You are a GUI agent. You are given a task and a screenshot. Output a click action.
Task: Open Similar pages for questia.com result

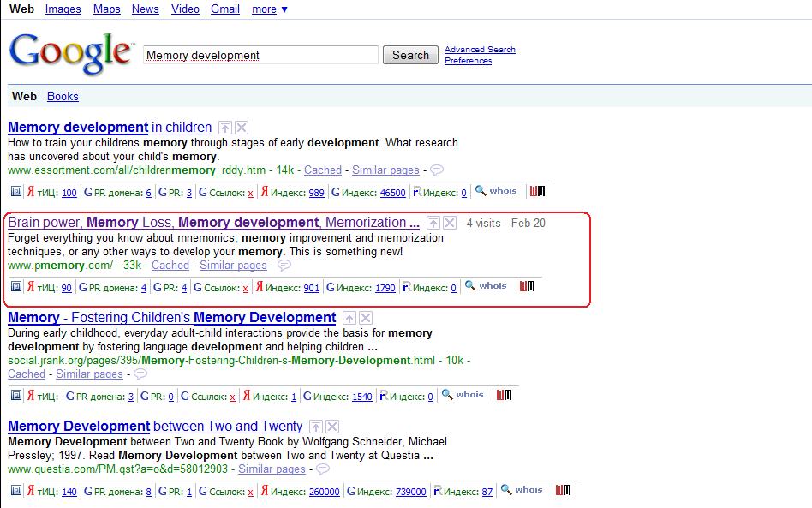tap(272, 469)
